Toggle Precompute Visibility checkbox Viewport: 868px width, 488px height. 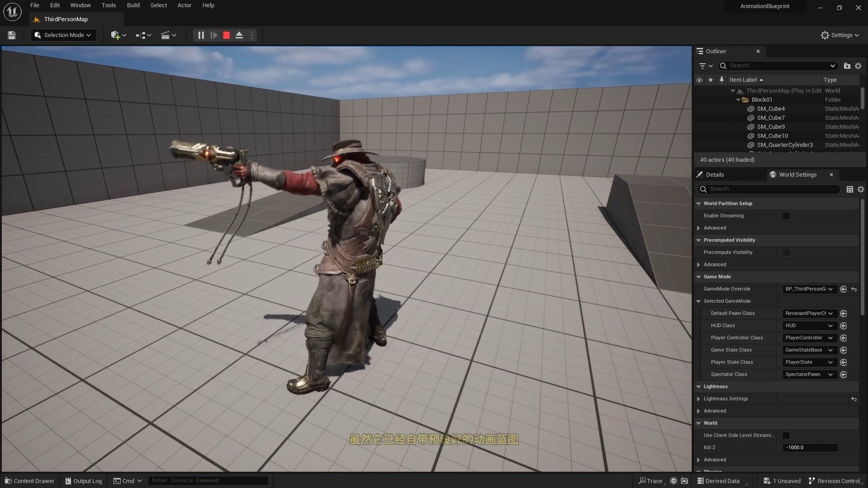786,253
